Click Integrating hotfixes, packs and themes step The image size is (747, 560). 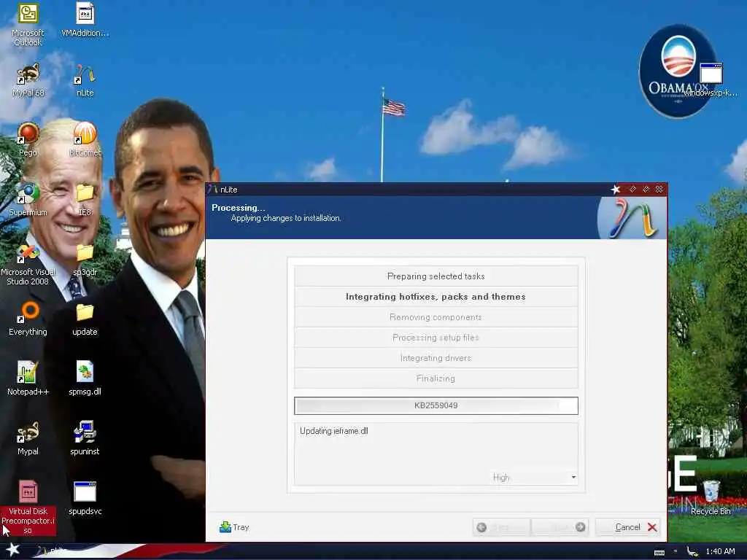point(436,297)
